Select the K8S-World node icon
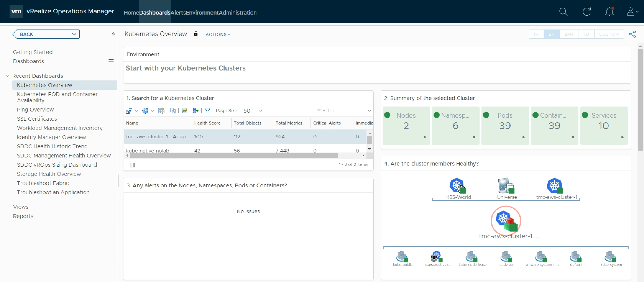The height and width of the screenshot is (282, 644). (x=458, y=186)
